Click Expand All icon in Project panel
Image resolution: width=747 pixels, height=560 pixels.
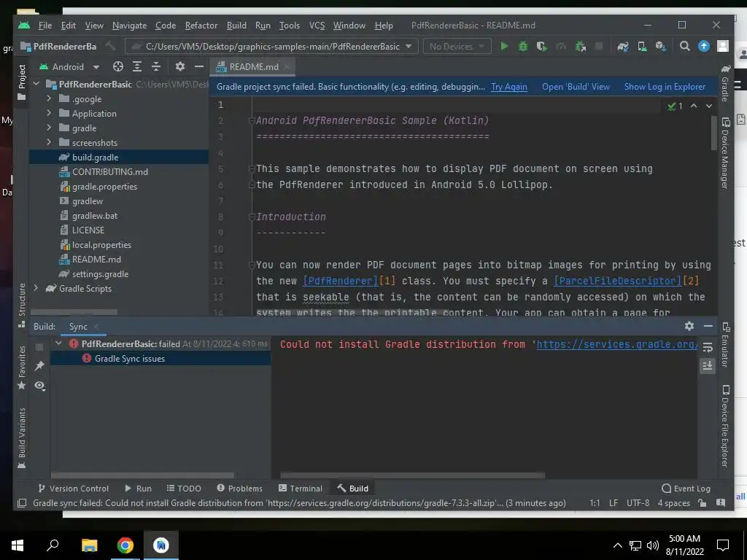pyautogui.click(x=137, y=66)
